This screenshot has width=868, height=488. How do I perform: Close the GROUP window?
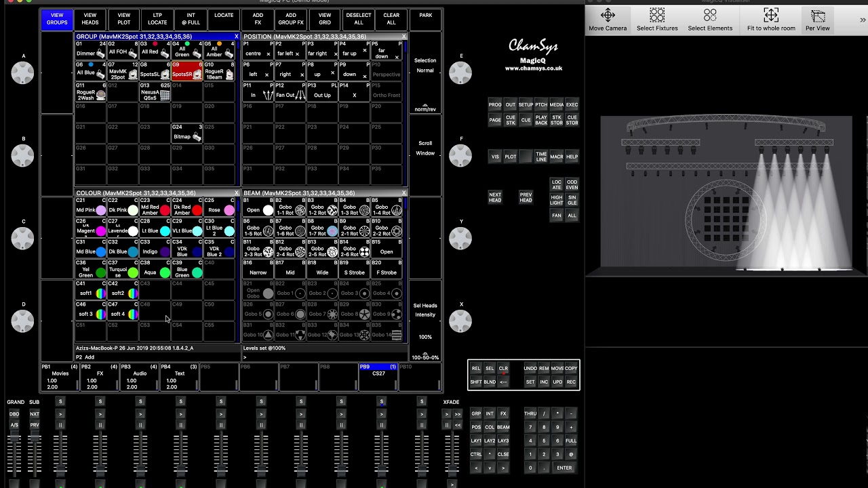236,37
